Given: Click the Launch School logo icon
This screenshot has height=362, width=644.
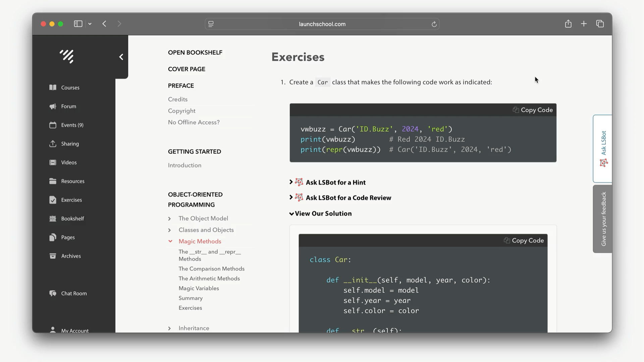Looking at the screenshot, I should click(67, 56).
